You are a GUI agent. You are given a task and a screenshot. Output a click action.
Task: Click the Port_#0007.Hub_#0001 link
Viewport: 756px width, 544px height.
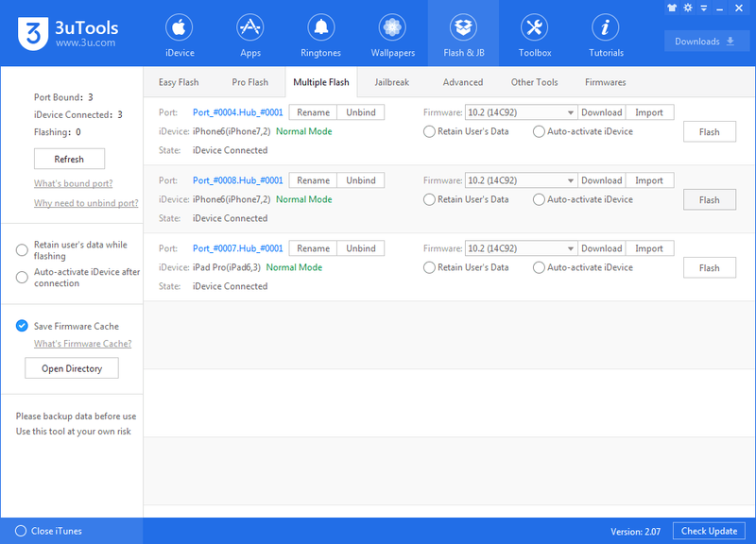(x=238, y=248)
